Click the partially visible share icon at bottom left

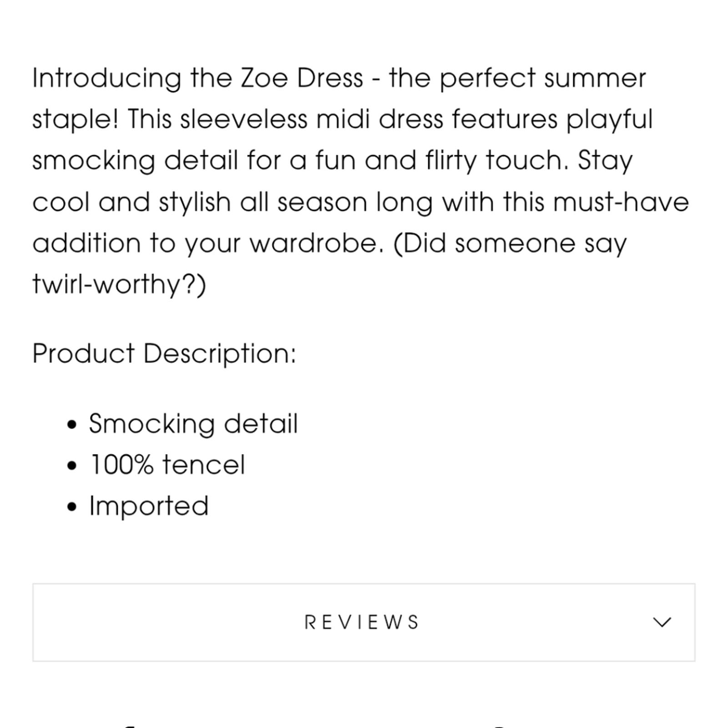(x=129, y=726)
